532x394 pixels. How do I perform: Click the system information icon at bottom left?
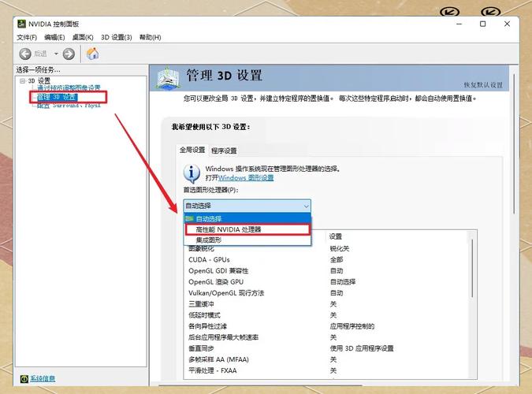point(24,379)
